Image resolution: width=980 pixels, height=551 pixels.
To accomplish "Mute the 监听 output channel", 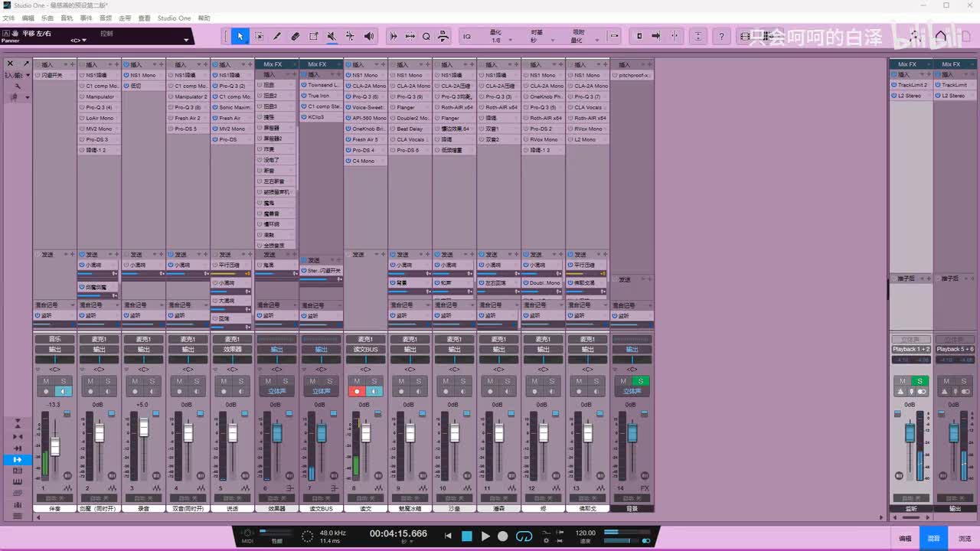I will (903, 381).
